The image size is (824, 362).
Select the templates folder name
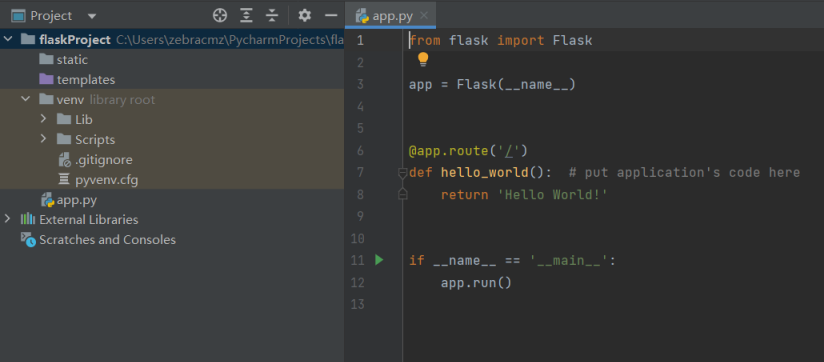tap(86, 80)
